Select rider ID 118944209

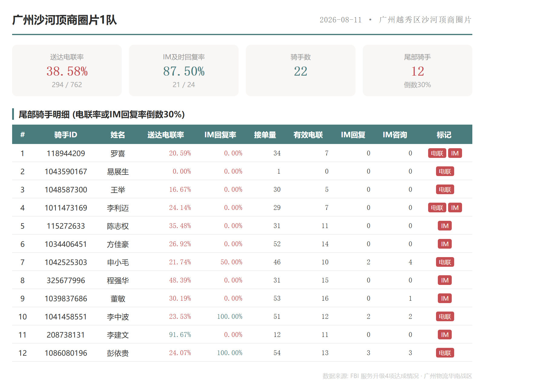66,153
